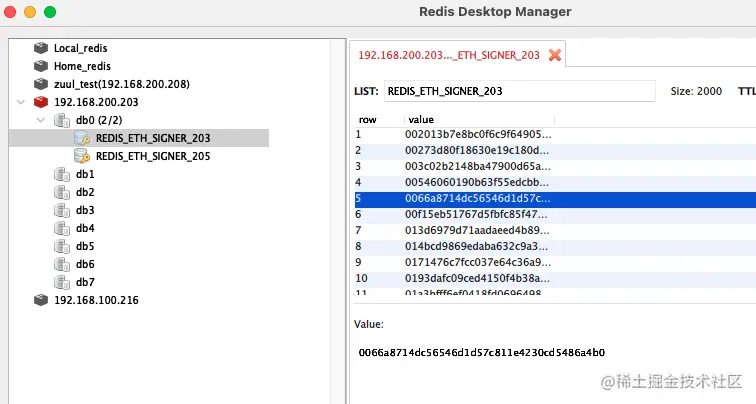Click the 192.168.100.216 server icon
Screen dimensions: 756x404
point(41,300)
